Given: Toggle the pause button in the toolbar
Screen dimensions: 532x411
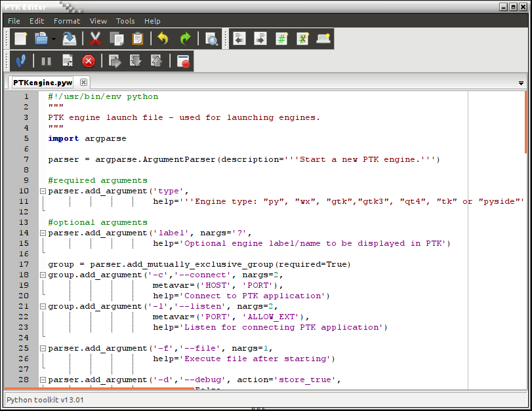Looking at the screenshot, I should [46, 61].
